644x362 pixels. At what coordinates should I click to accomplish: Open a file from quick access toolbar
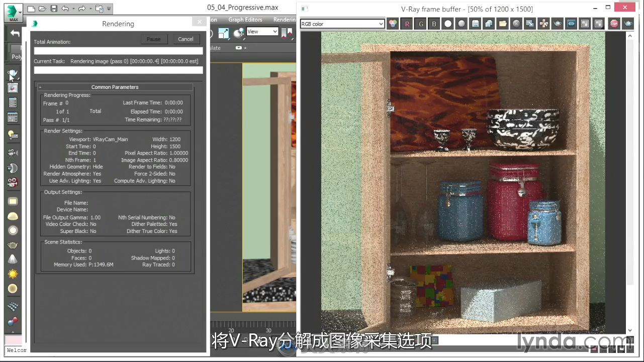42,9
